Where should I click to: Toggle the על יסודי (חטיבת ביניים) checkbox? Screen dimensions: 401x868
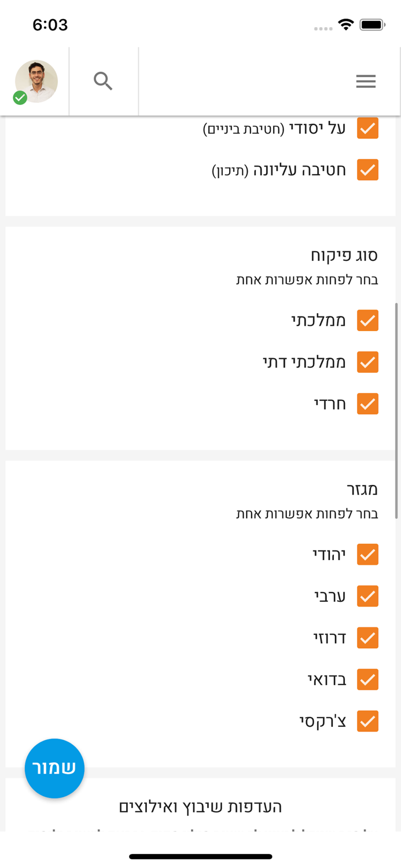coord(367,128)
